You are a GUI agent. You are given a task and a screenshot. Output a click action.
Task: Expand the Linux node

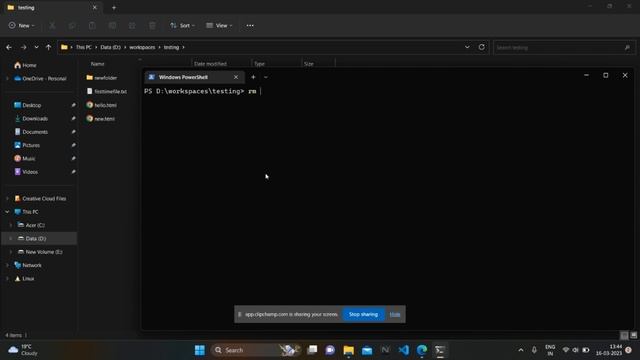coord(7,279)
